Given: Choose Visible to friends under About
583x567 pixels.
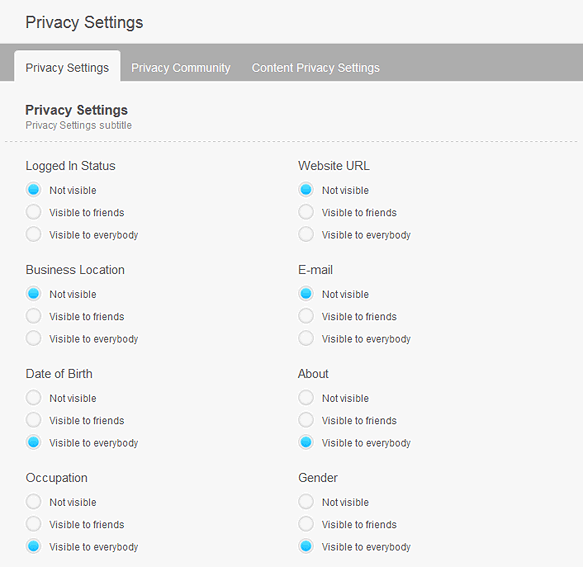Looking at the screenshot, I should pyautogui.click(x=306, y=420).
